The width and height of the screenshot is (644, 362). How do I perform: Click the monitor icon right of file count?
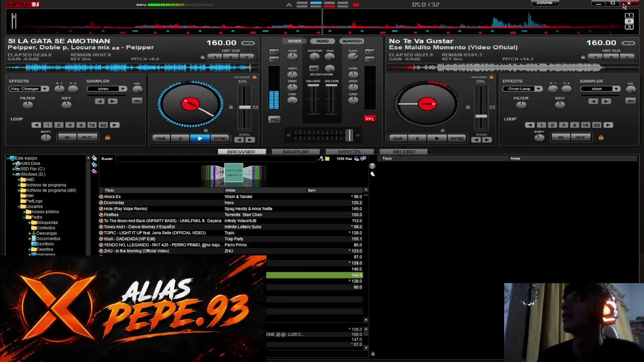(363, 159)
